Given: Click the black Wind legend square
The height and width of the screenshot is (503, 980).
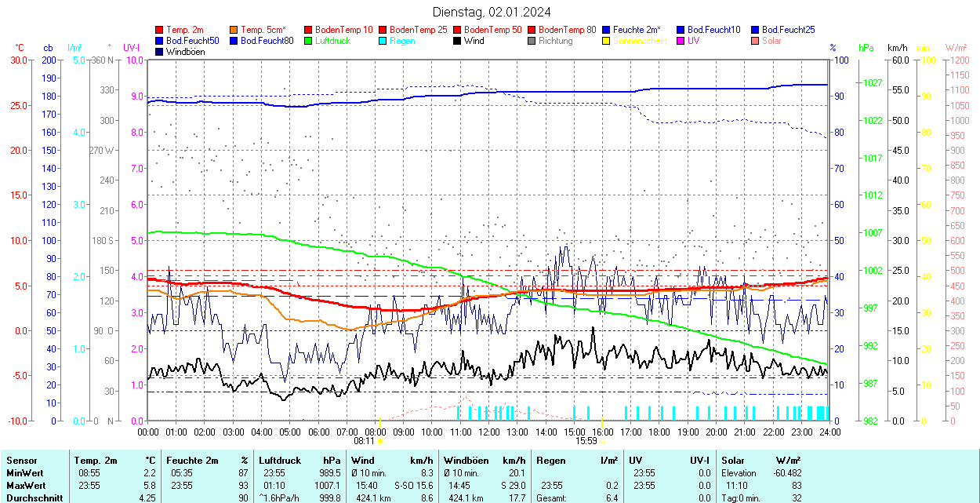Looking at the screenshot, I should (x=458, y=41).
